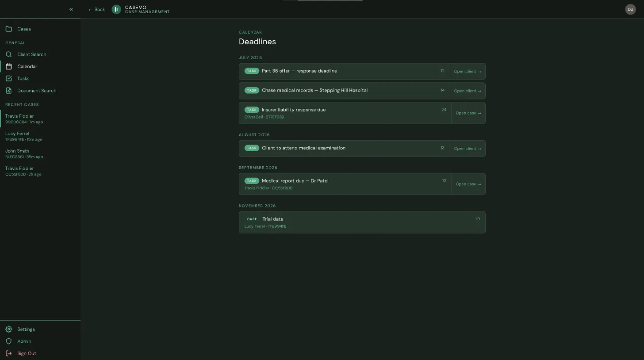The height and width of the screenshot is (360, 644).
Task: Open case for Medical report due Dr Patel
Action: point(468,184)
